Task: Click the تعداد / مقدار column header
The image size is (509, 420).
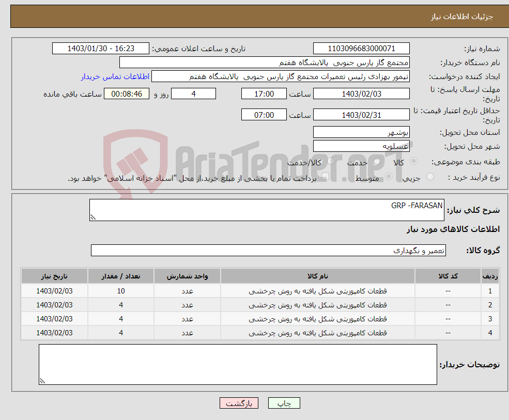Action: (x=121, y=276)
